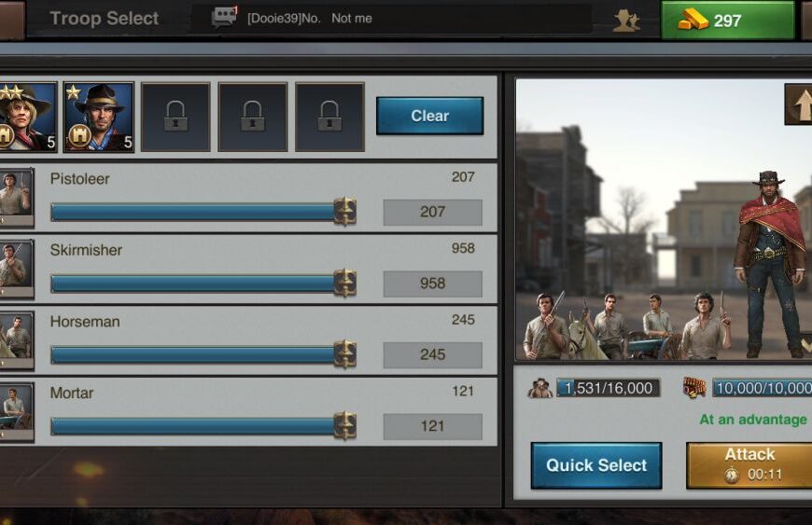Open the chat bubble icon
Viewport: 812px width, 525px height.
coord(224,17)
